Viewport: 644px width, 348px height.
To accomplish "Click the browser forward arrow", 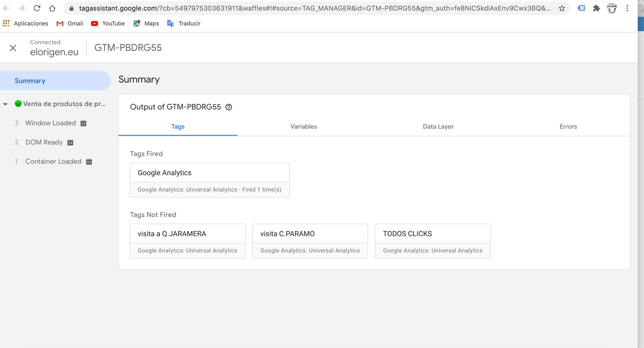I will [x=22, y=8].
